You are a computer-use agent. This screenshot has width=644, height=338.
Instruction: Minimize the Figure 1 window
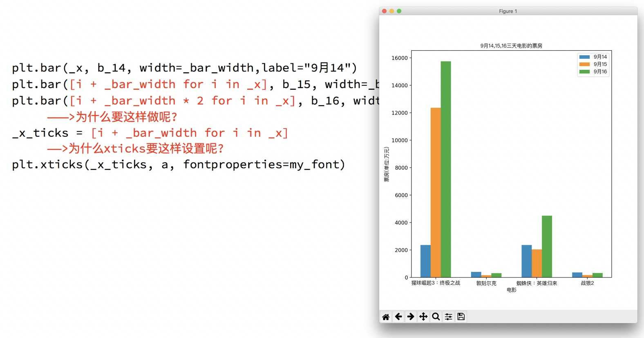[x=391, y=11]
